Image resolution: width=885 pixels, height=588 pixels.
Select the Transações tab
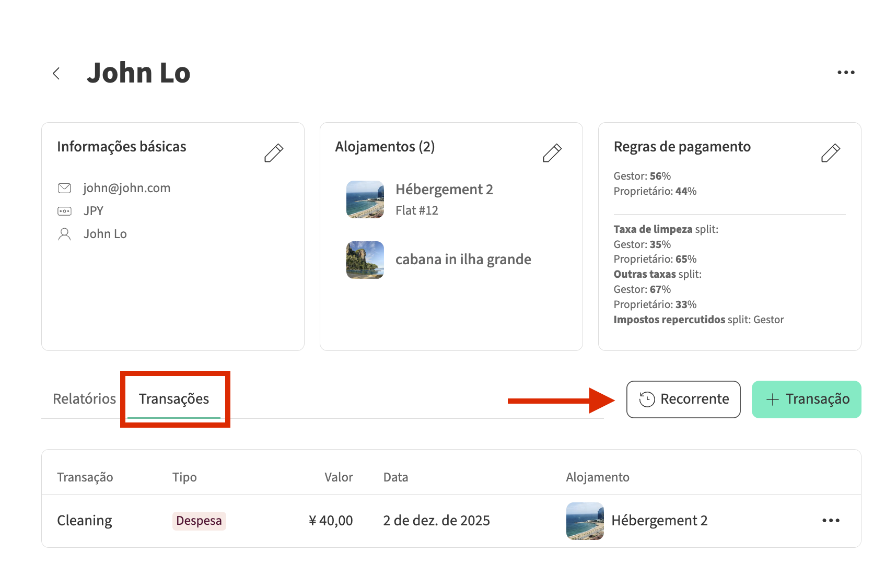[x=174, y=399]
